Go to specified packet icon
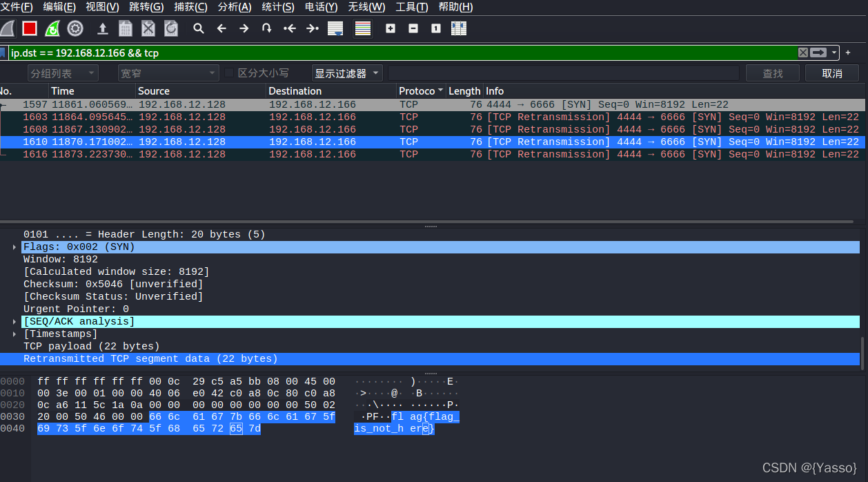Screen dimensions: 868x482 tap(266, 28)
